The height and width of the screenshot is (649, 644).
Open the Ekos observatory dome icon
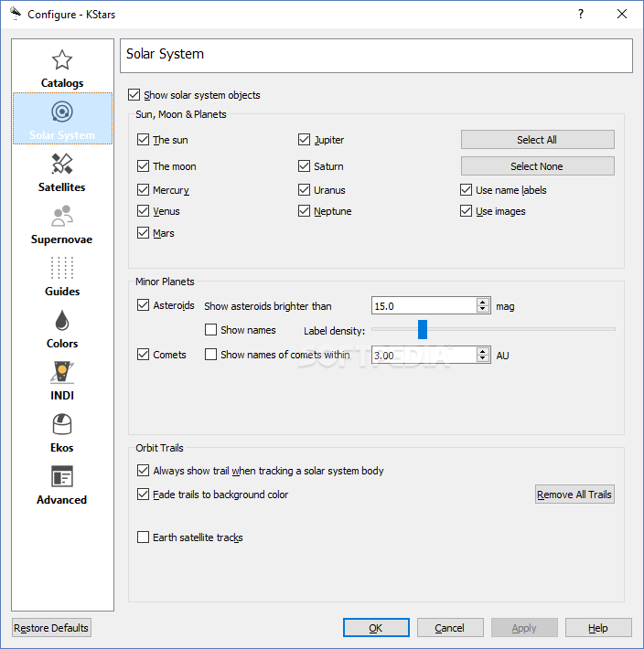[x=62, y=424]
